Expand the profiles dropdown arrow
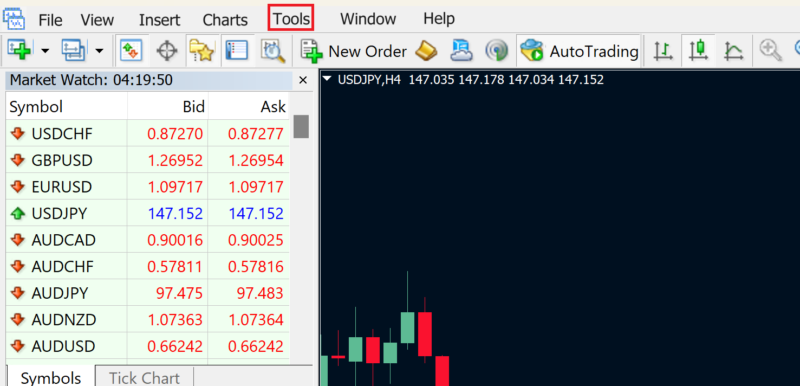The width and height of the screenshot is (800, 386). pos(99,51)
